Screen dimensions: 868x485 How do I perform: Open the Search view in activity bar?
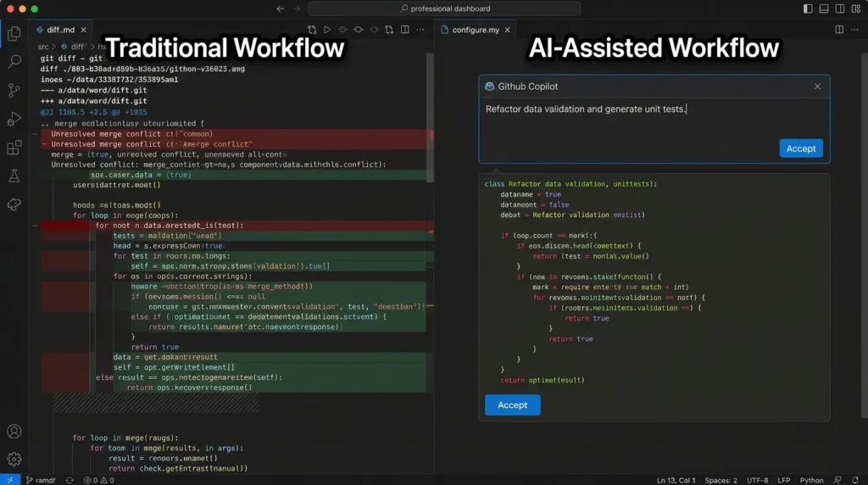pos(14,61)
